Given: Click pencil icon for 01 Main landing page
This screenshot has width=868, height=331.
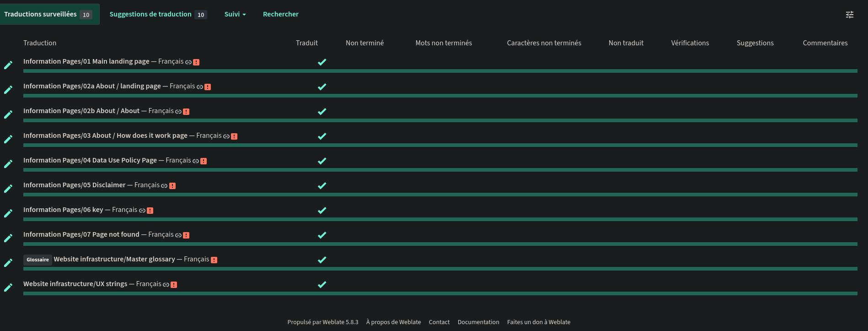Looking at the screenshot, I should pyautogui.click(x=8, y=65).
